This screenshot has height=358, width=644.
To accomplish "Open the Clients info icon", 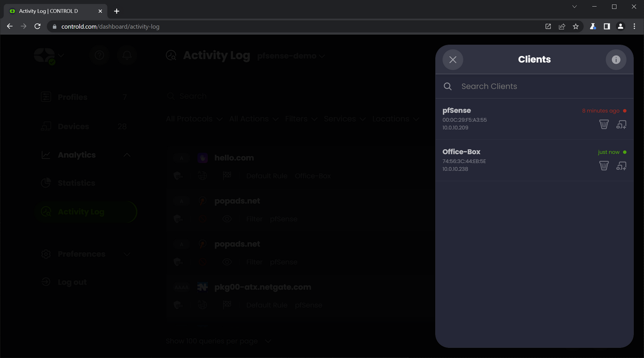I will 616,60.
